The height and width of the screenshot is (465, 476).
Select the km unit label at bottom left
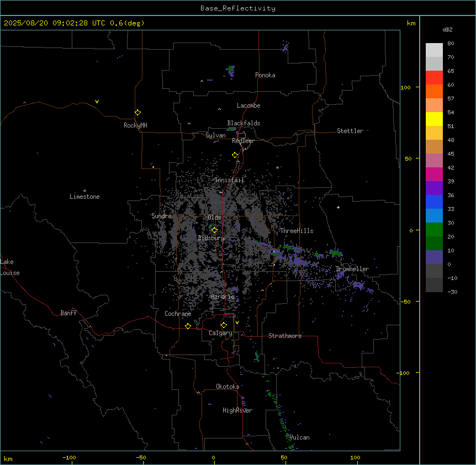coord(8,459)
